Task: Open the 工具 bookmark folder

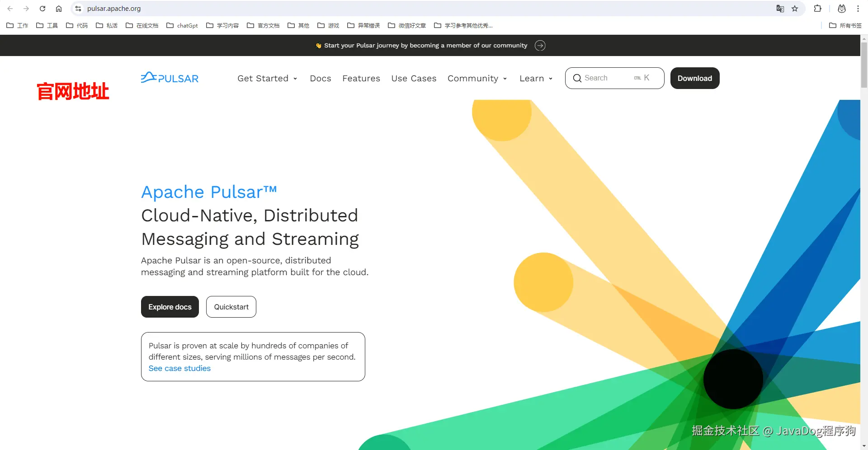Action: 47,25
